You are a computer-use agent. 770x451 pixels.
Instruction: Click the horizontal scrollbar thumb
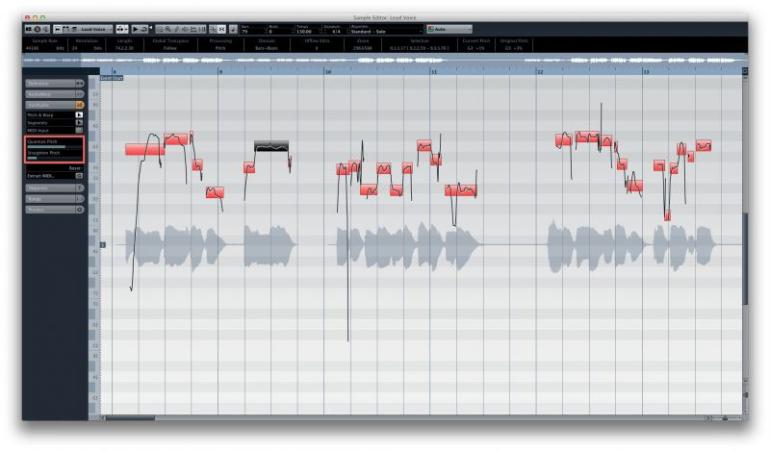tap(131, 418)
